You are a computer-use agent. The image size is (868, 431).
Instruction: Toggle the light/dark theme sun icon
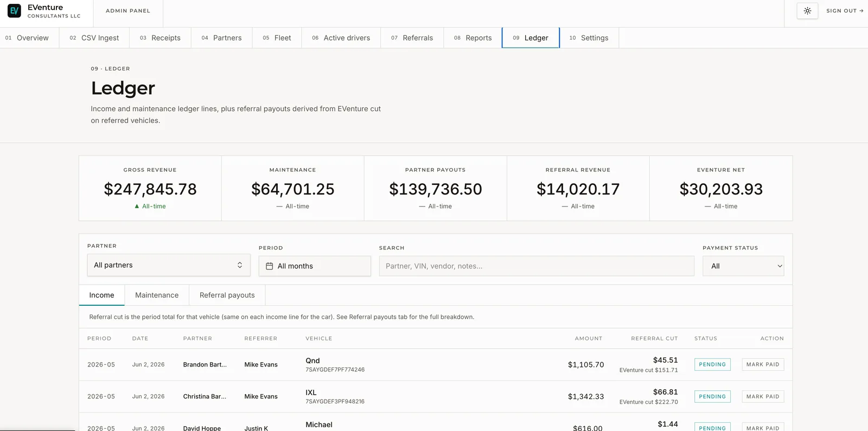tap(807, 11)
